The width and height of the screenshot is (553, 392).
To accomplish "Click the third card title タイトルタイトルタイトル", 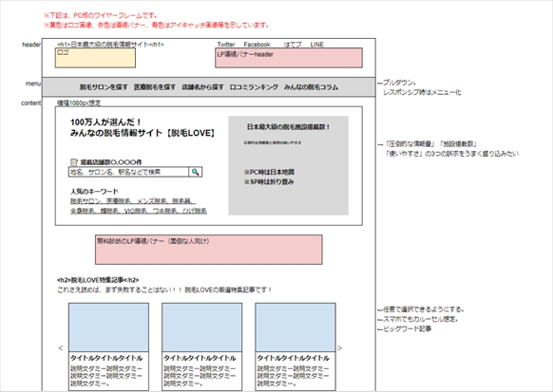I will click(x=293, y=358).
